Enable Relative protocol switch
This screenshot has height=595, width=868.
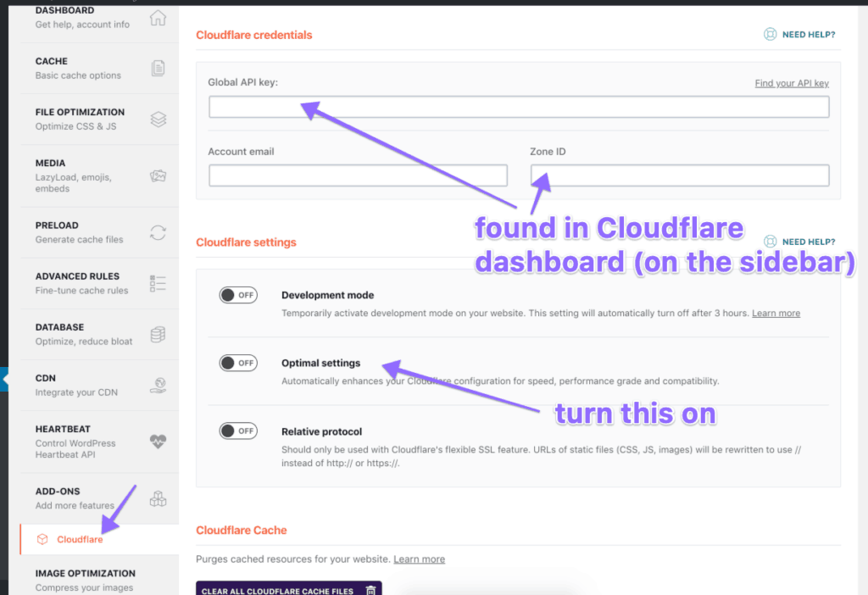[238, 431]
